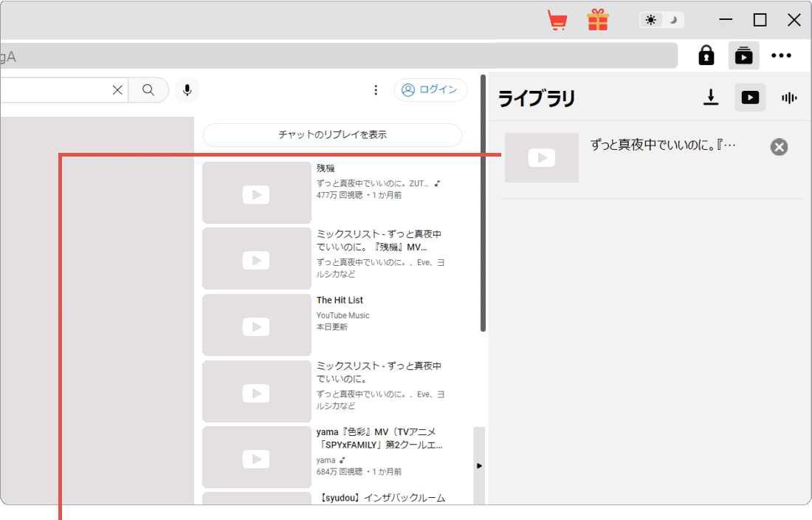Image resolution: width=812 pixels, height=520 pixels.
Task: Switch to dark mode with moon toggle
Action: [672, 19]
